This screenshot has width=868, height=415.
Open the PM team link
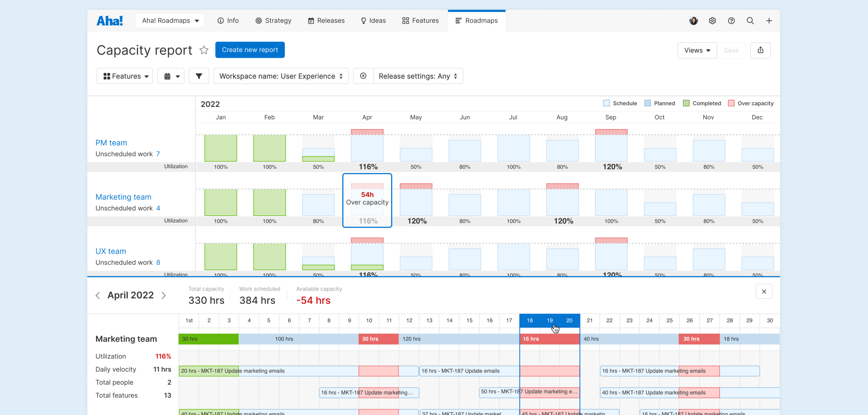coord(111,143)
